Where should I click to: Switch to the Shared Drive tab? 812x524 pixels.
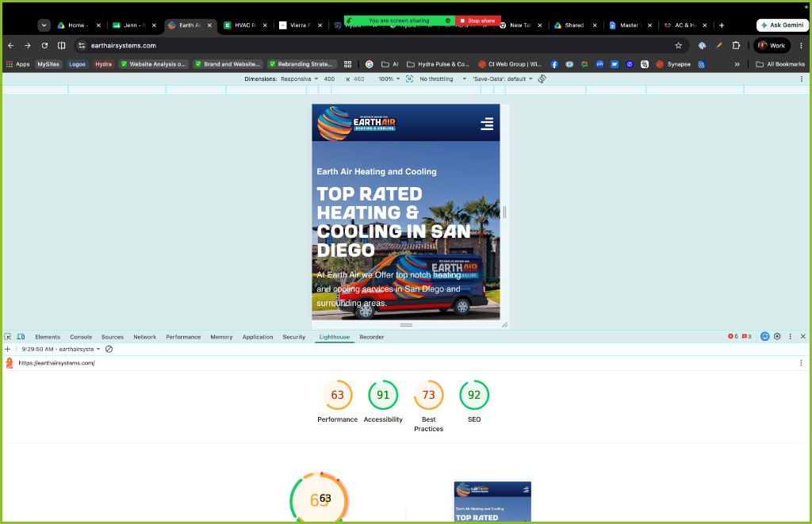click(x=574, y=25)
